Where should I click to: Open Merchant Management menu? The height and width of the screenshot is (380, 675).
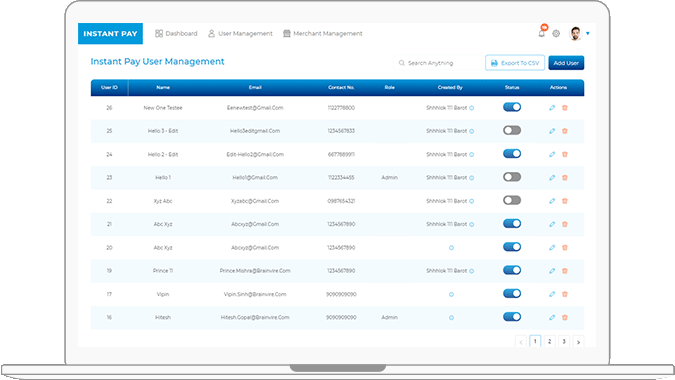pos(323,34)
